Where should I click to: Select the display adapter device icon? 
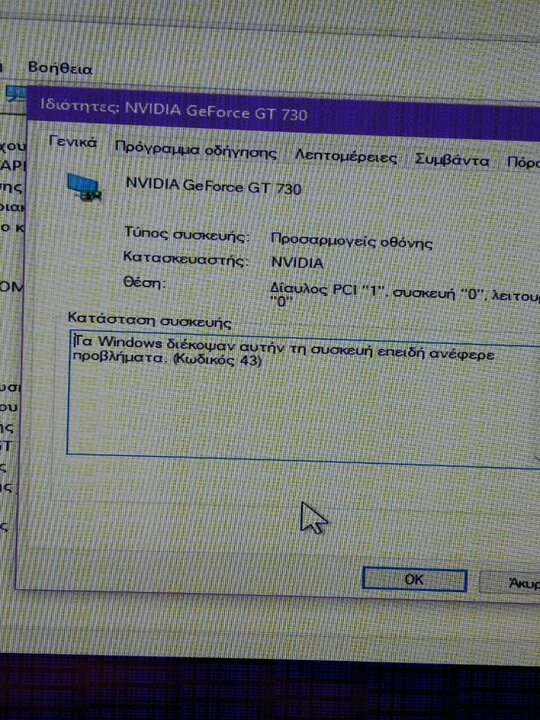84,188
